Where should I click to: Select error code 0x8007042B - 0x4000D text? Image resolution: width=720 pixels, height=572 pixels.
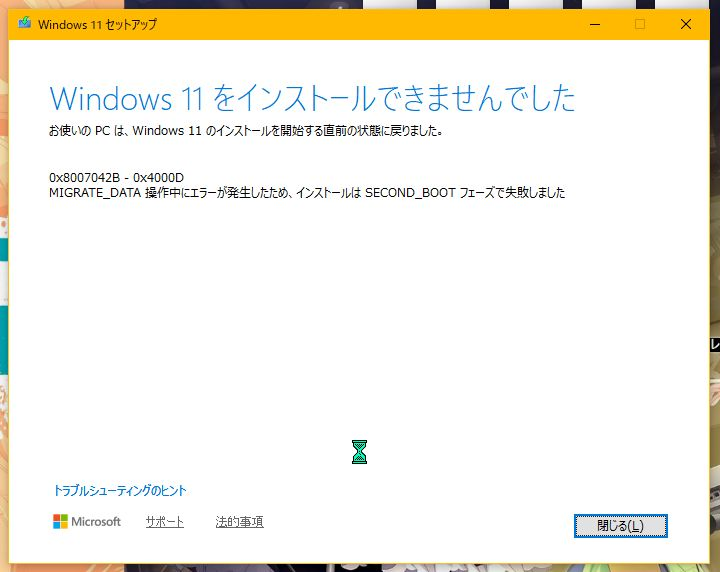[x=116, y=178]
